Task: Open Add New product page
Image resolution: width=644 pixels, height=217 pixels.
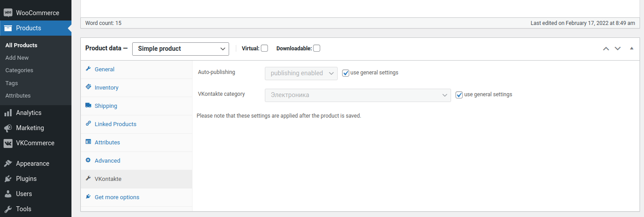Action: tap(17, 57)
